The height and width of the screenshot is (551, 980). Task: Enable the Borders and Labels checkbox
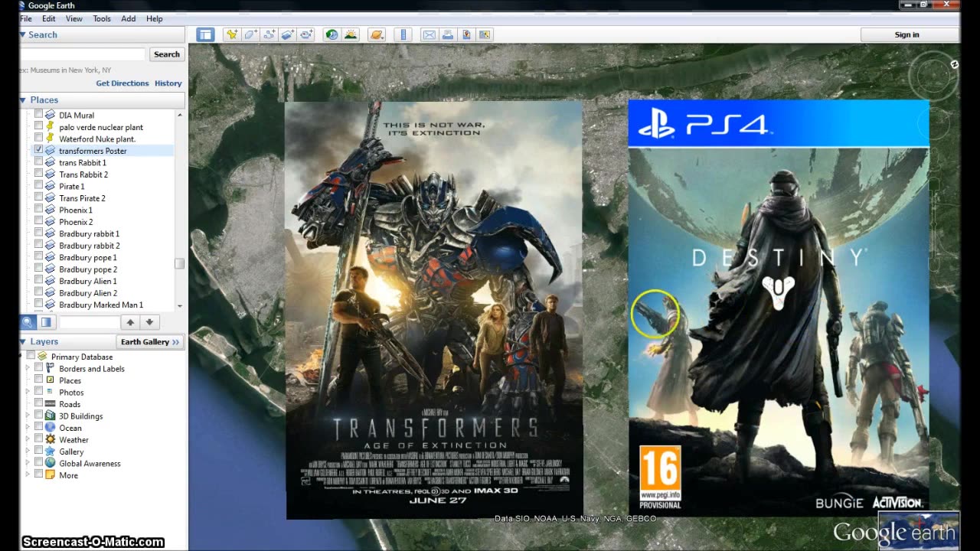(x=39, y=368)
